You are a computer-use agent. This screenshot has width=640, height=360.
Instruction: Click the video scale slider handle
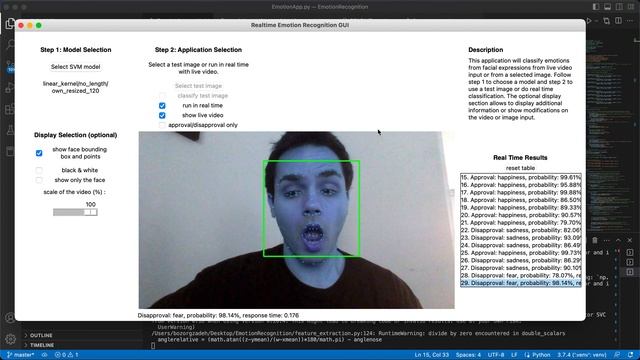point(91,212)
